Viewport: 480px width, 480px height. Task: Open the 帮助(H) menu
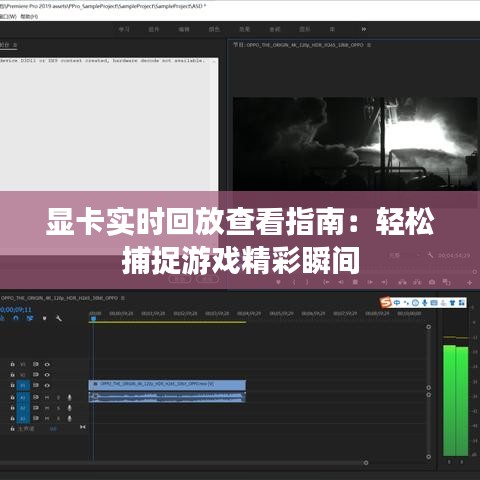(x=29, y=16)
